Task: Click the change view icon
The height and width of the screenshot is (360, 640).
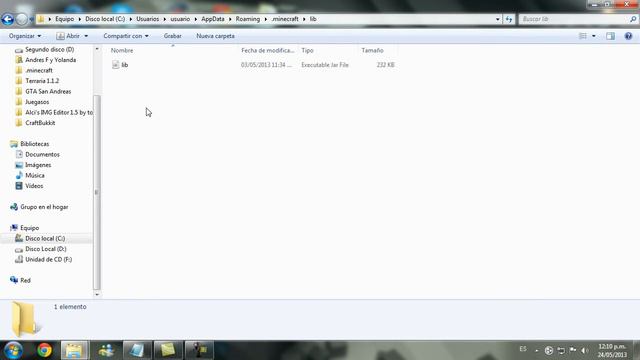Action: [x=583, y=36]
